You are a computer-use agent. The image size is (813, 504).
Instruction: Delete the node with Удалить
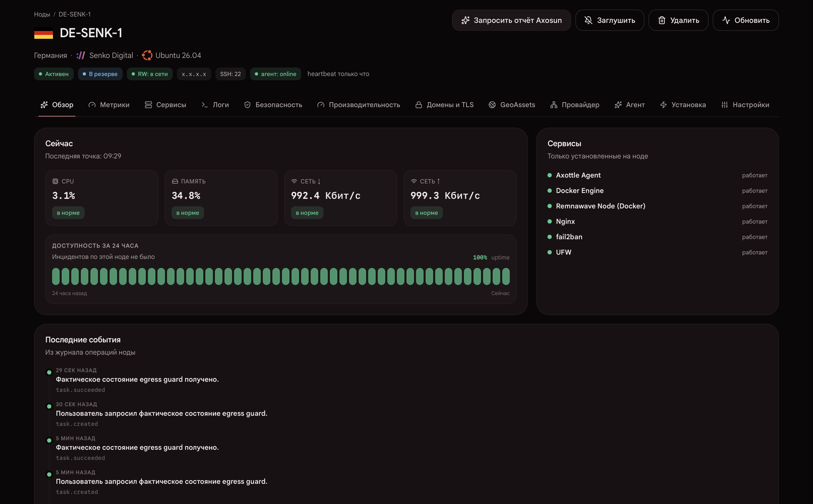(679, 20)
